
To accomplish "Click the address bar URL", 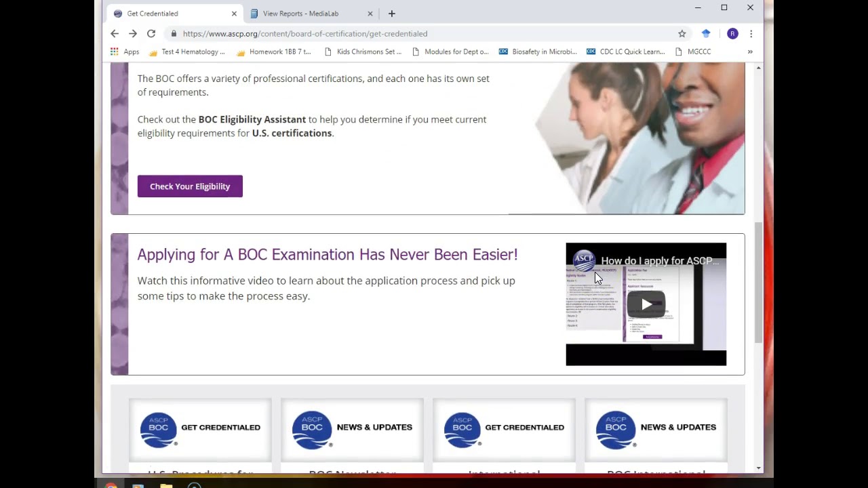I will coord(305,34).
